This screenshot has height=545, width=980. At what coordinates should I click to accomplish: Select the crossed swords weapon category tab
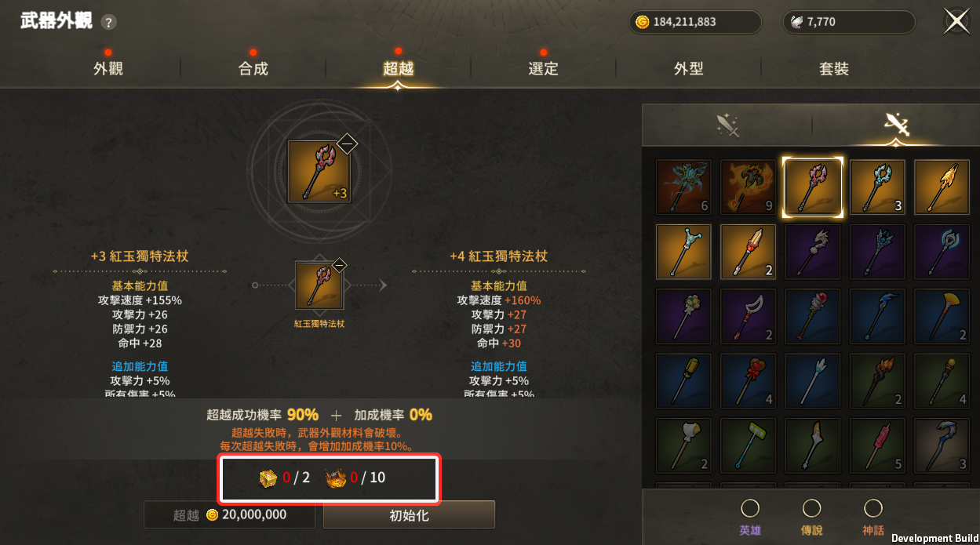tap(895, 125)
